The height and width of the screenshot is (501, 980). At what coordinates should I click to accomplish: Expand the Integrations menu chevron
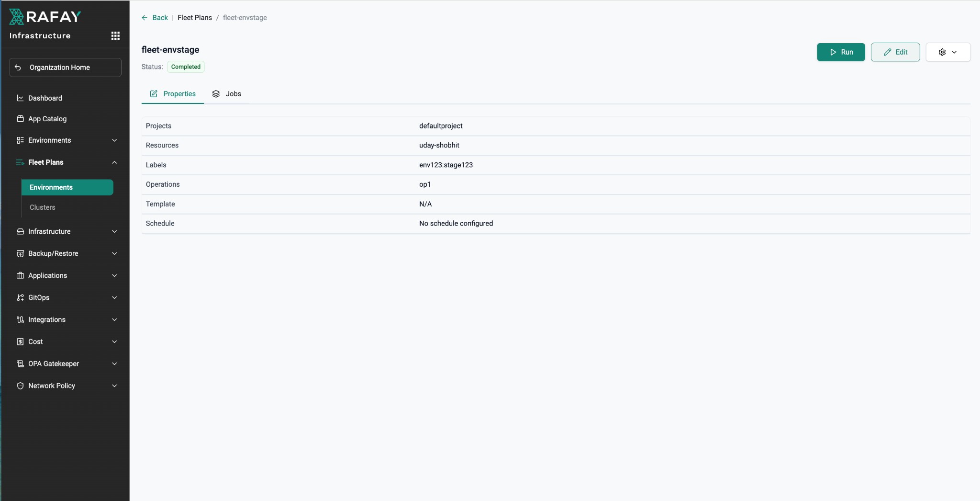click(114, 319)
